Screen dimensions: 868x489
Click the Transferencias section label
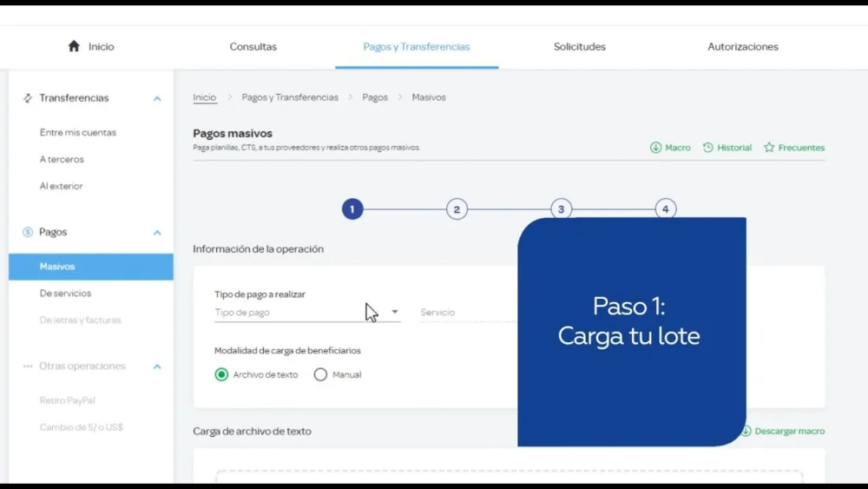pos(74,98)
